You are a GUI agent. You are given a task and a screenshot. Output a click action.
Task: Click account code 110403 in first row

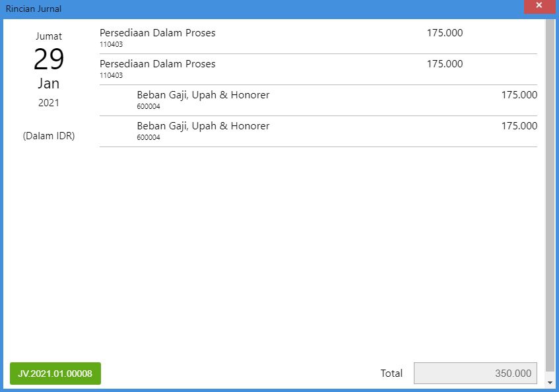coord(111,45)
